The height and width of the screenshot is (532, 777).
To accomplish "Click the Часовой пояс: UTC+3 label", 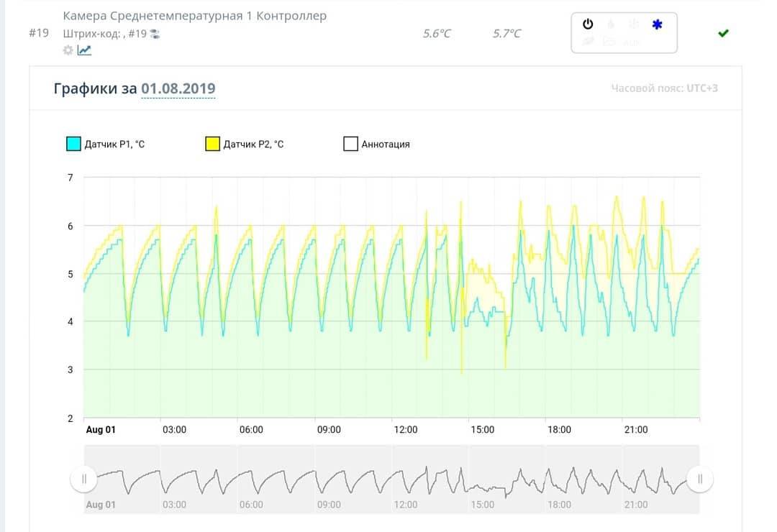I will (664, 88).
